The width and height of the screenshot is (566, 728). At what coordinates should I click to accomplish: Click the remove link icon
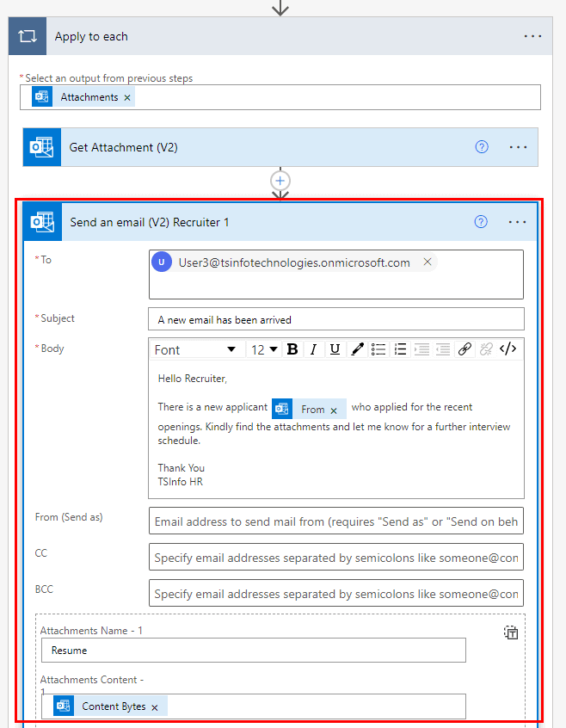tap(486, 349)
